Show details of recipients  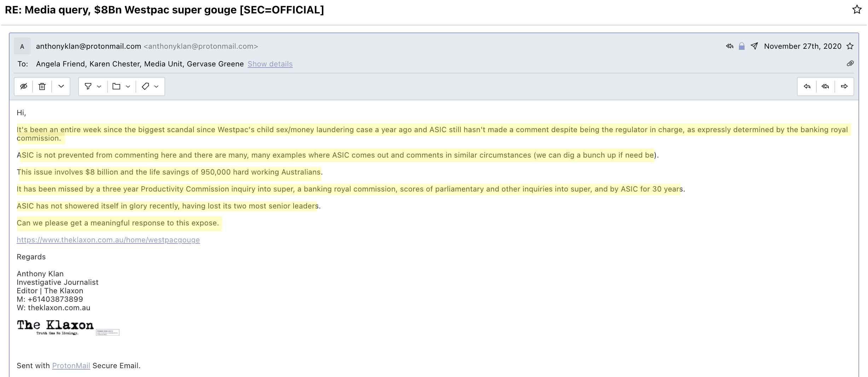(270, 64)
